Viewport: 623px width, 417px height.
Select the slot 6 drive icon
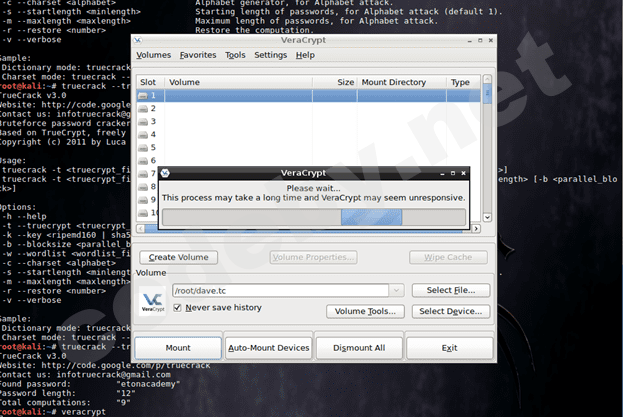143,161
